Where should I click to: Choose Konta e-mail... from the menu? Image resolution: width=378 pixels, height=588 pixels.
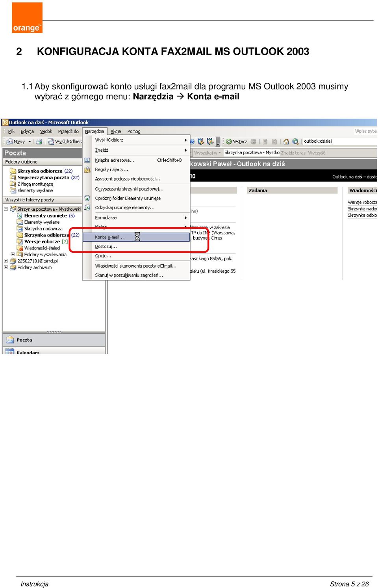136,237
